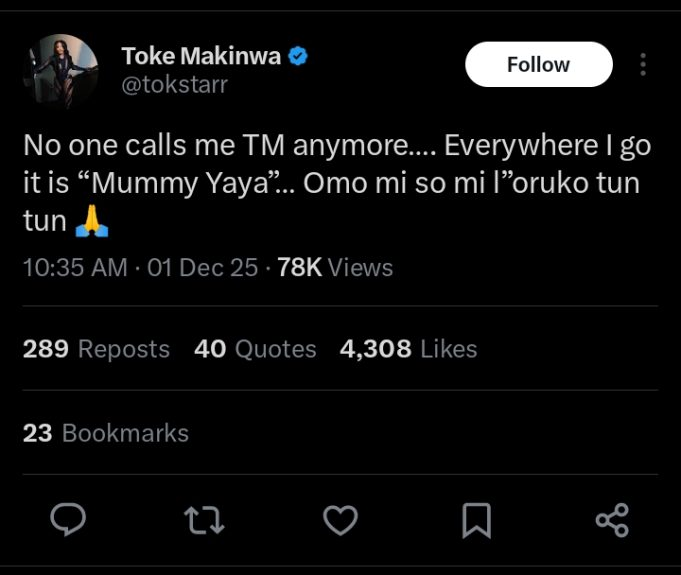
Task: Click the share icon
Action: click(611, 519)
